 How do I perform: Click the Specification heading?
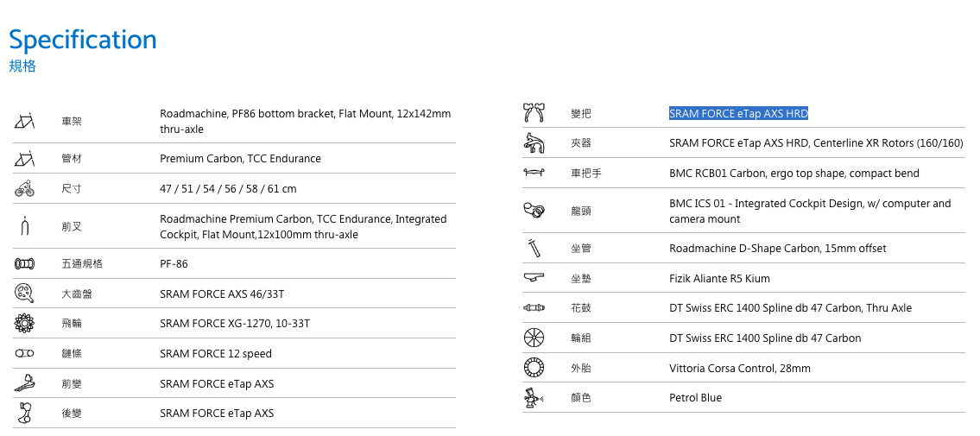point(83,40)
